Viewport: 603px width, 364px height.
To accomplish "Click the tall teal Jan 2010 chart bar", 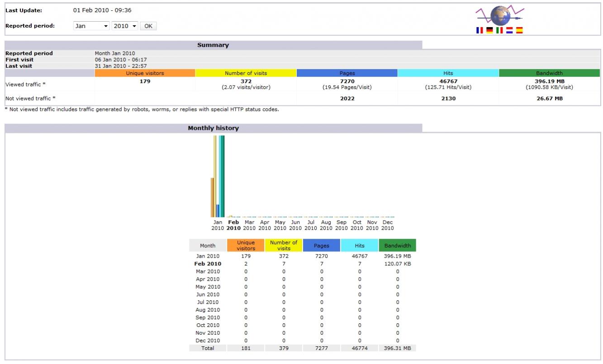I will point(222,176).
